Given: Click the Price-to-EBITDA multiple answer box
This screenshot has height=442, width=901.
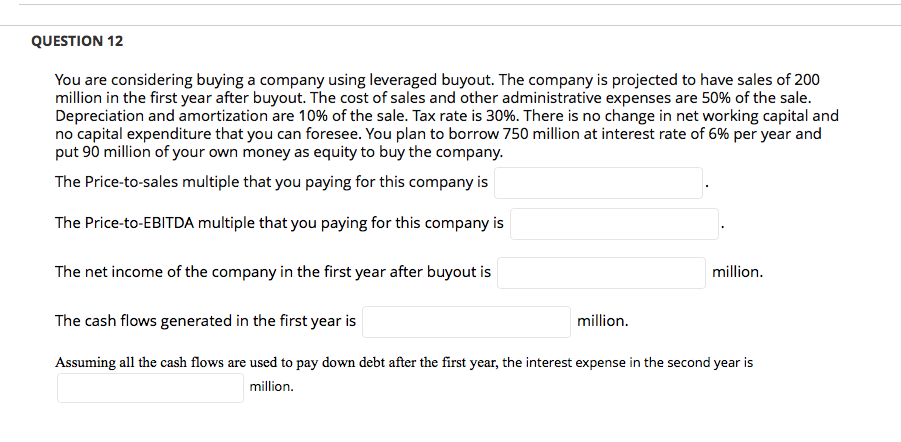Looking at the screenshot, I should point(614,223).
